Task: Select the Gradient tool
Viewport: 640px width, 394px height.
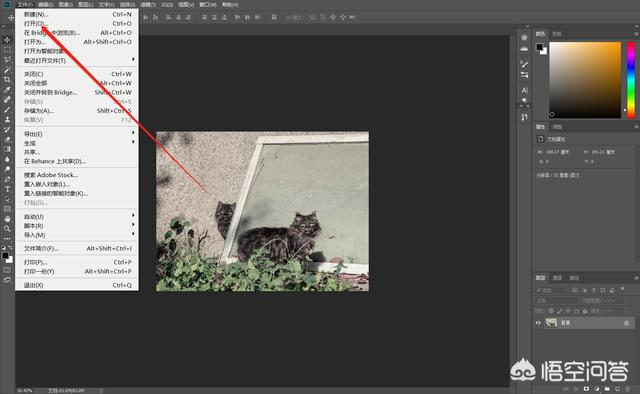Action: (7, 149)
